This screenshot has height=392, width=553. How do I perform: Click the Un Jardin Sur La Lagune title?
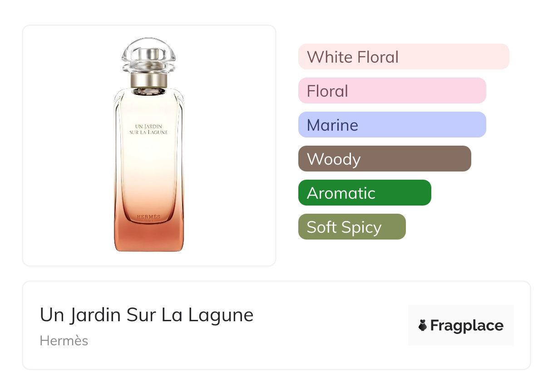(x=147, y=315)
